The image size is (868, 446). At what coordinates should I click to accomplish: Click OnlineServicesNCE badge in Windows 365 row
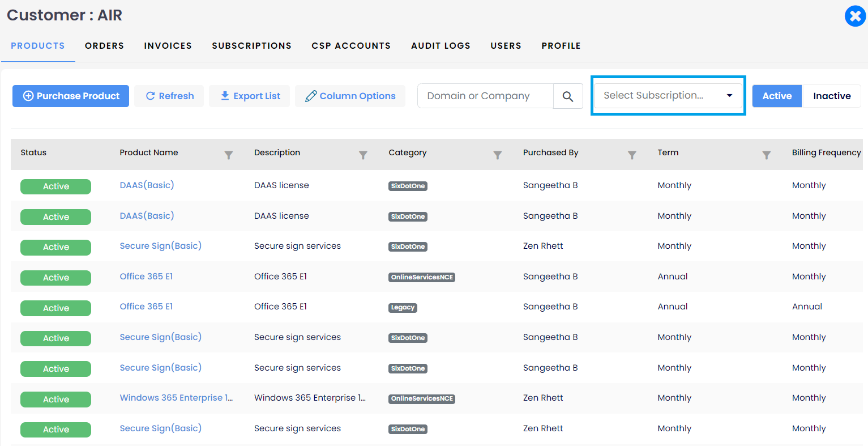pos(422,399)
